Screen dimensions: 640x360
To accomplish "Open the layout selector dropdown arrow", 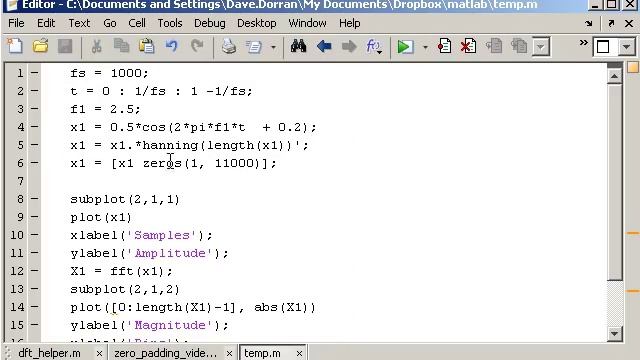I will coord(626,47).
